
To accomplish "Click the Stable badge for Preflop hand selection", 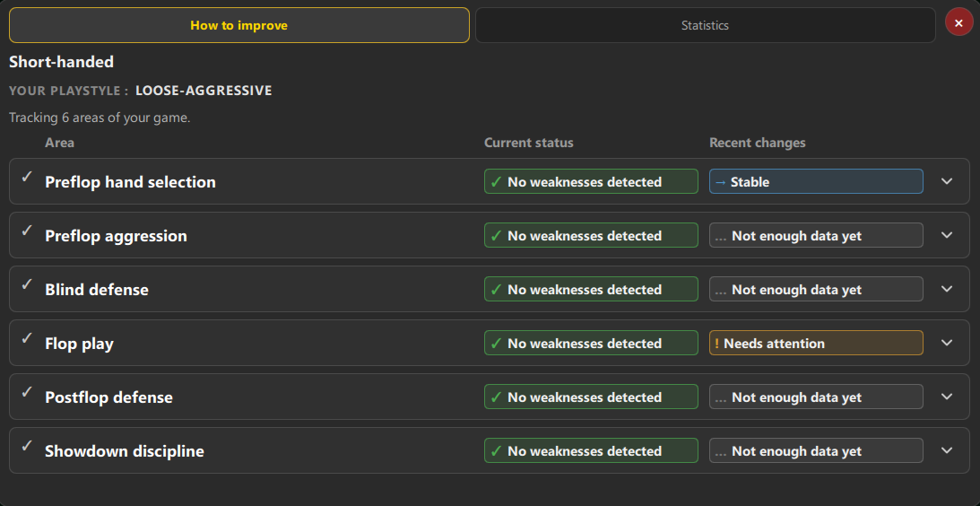I will tap(816, 181).
